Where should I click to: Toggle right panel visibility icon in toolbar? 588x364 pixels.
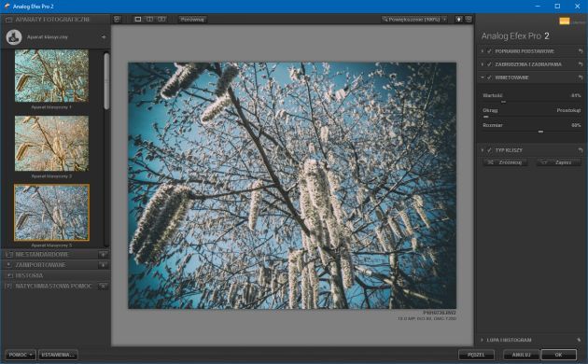pos(469,19)
